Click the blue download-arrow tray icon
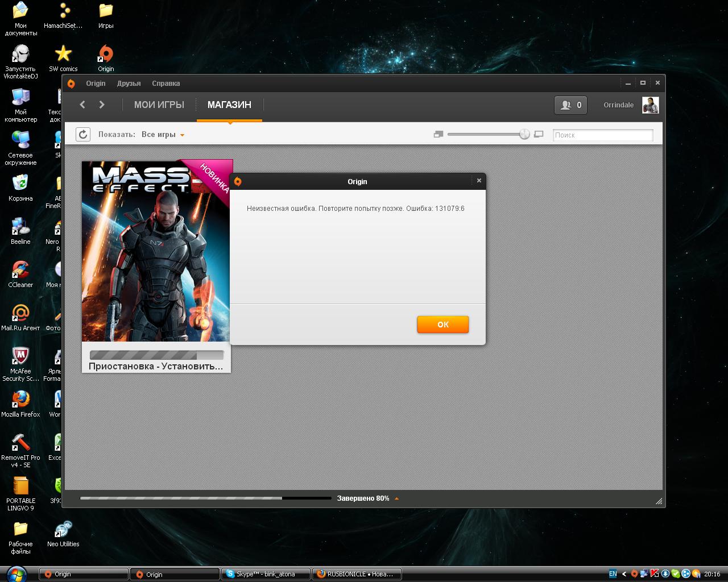728x582 pixels. tap(665, 573)
